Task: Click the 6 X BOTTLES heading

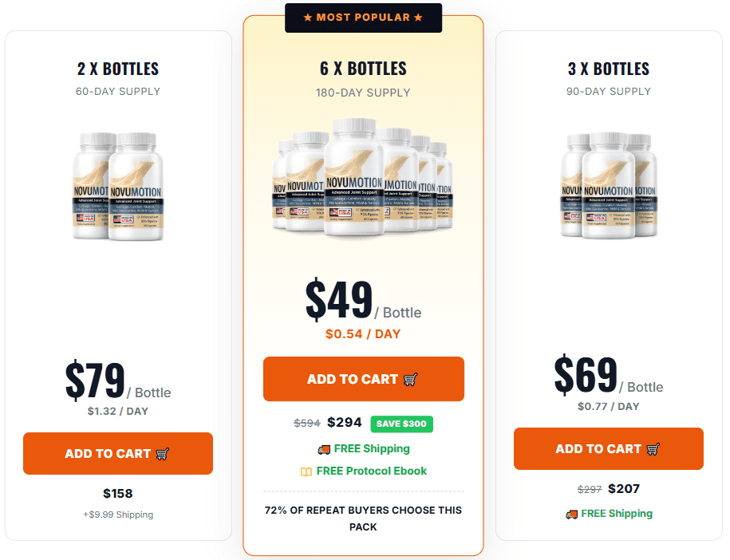Action: 363,69
